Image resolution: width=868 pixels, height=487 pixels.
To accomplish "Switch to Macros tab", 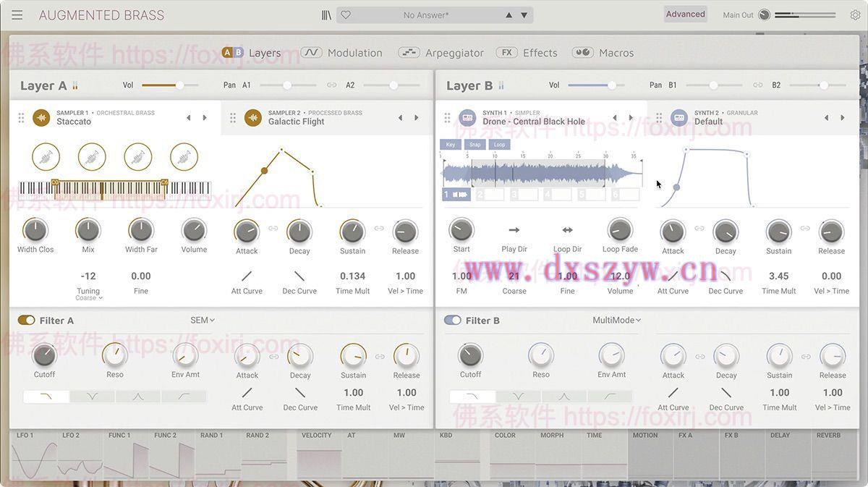I will (603, 52).
